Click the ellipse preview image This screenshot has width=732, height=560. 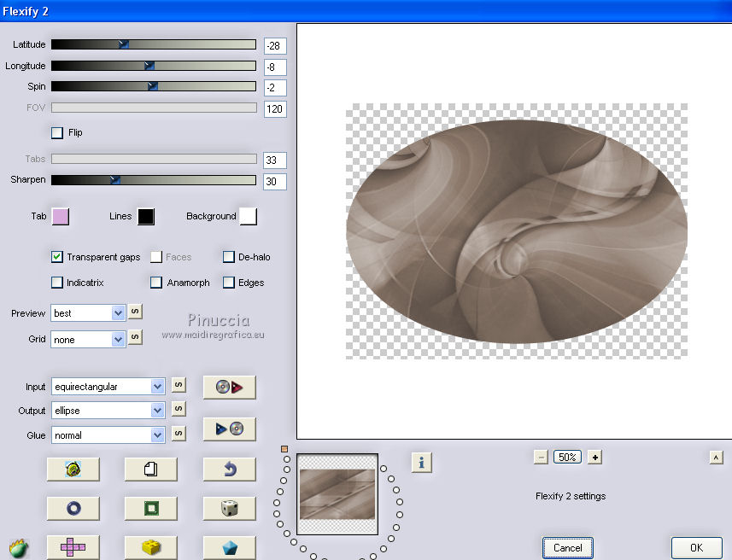click(x=516, y=231)
